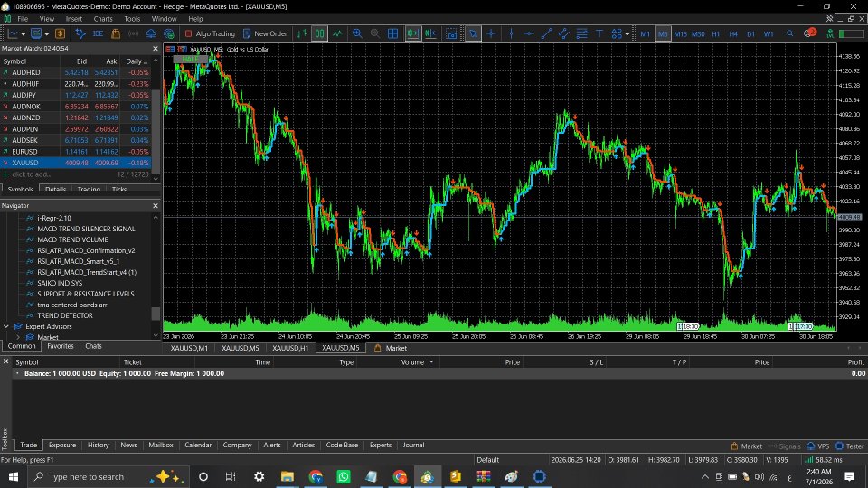Open the new chart toolbar icon
Image resolution: width=868 pixels, height=488 pixels.
(13, 33)
